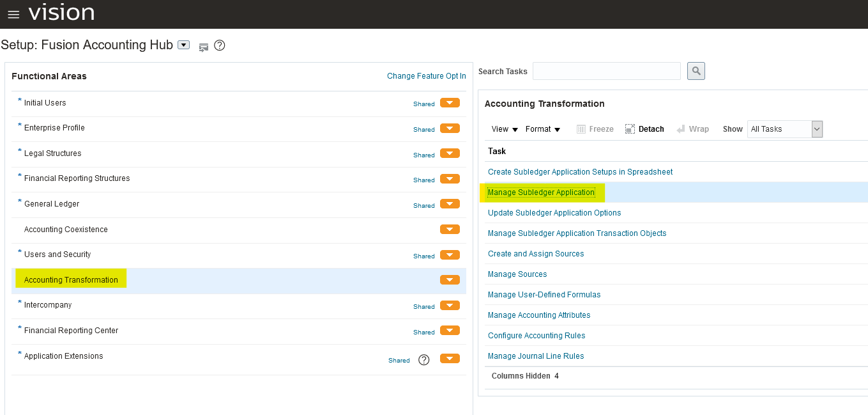The image size is (868, 415).
Task: Open the View menu
Action: pos(504,129)
